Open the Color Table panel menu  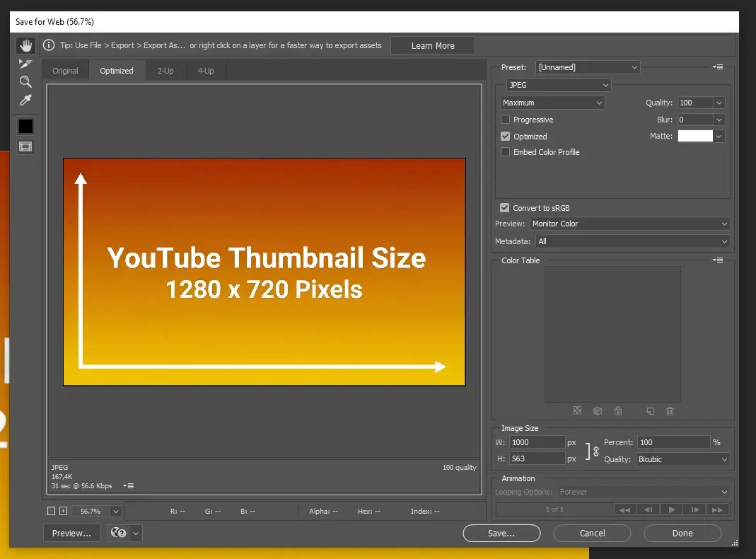pyautogui.click(x=718, y=260)
